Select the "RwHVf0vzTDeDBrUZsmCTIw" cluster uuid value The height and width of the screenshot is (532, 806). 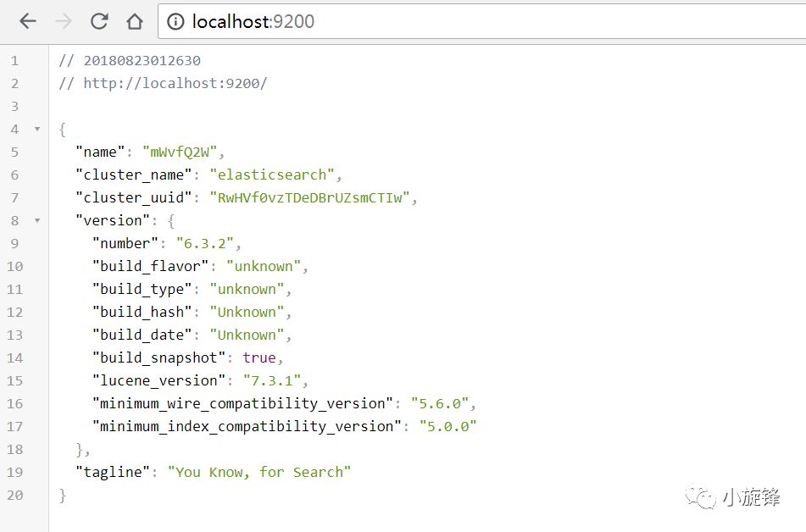[310, 198]
